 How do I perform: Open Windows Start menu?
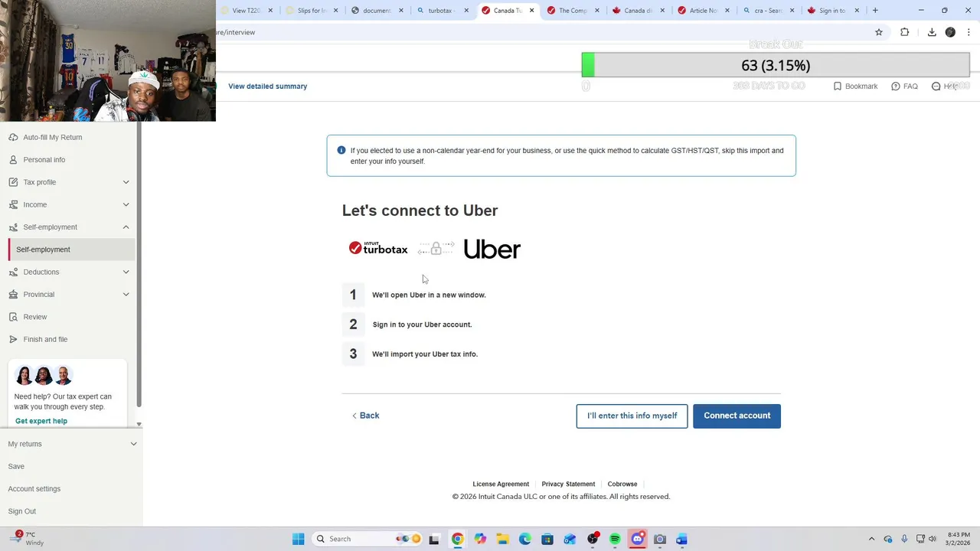298,539
